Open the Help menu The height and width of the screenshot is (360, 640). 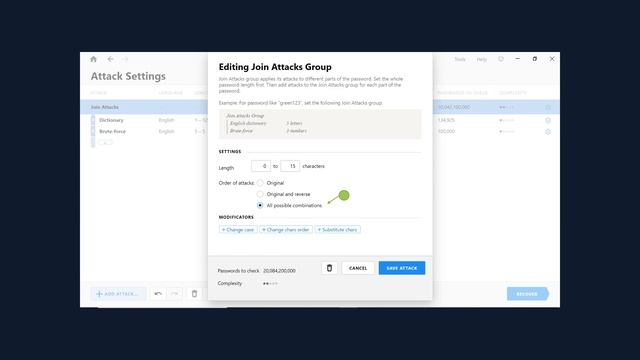(x=482, y=59)
